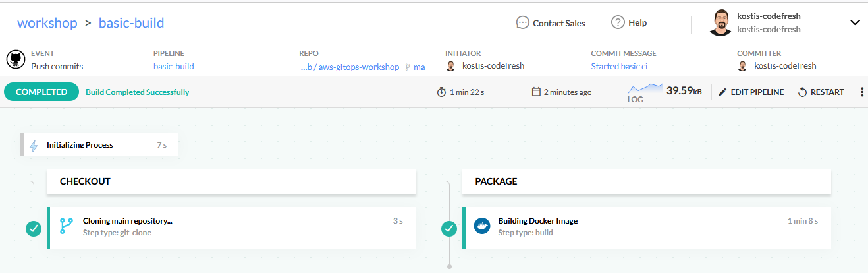Click the Help question mark icon
868x273 pixels.
[x=618, y=22]
